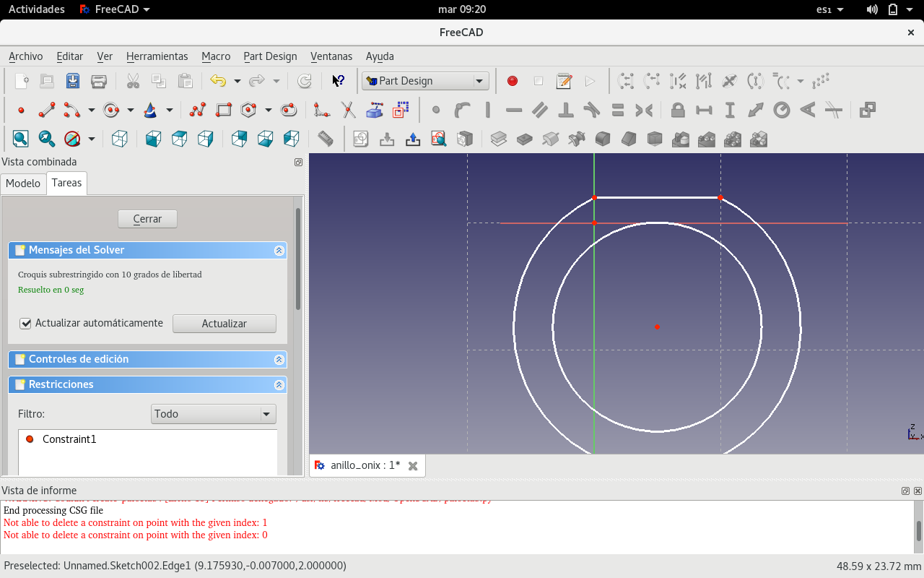Open the GNOME Actividades overview
This screenshot has height=578, width=924.
click(36, 9)
